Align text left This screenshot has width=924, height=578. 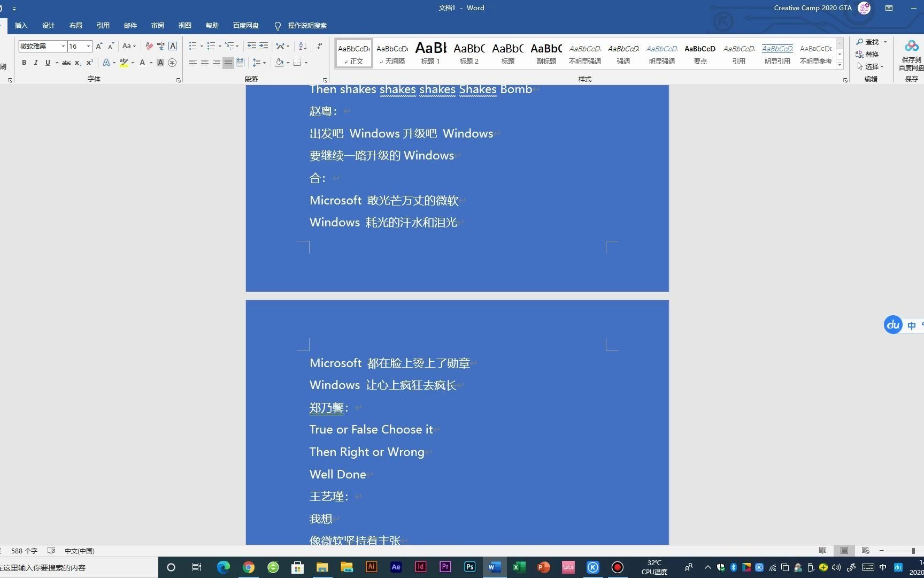[193, 63]
